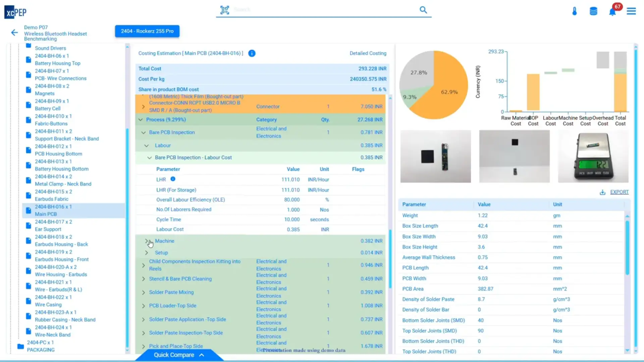This screenshot has height=362, width=644.
Task: Expand the Setup cost row
Action: tap(147, 253)
